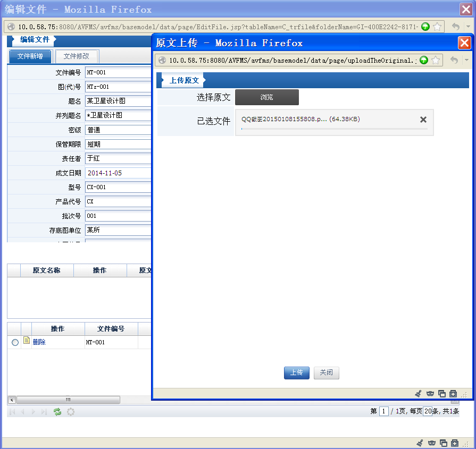Click the brush icon in popup status bar
Viewport: 476px width, 449px height.
pos(418,394)
